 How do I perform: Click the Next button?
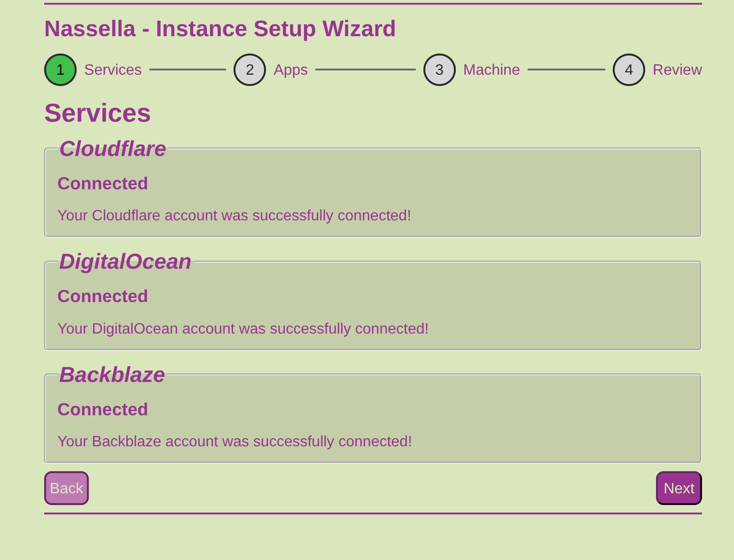pyautogui.click(x=679, y=488)
